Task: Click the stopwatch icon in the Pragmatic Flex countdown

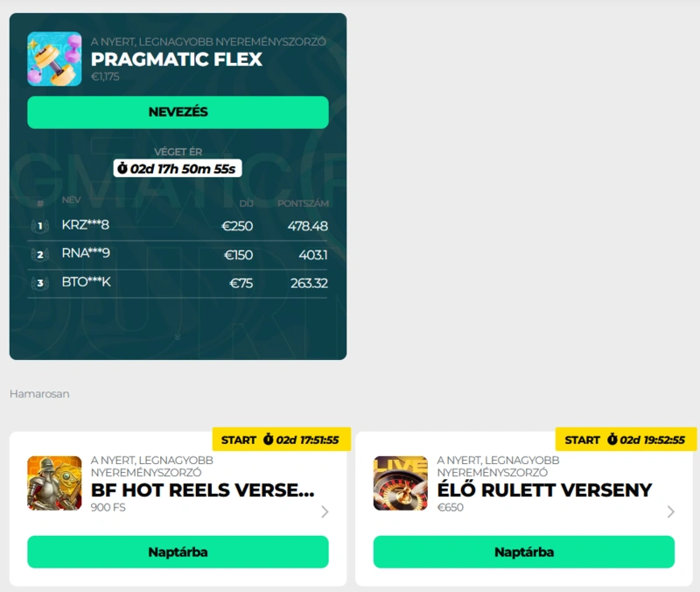Action: click(122, 168)
